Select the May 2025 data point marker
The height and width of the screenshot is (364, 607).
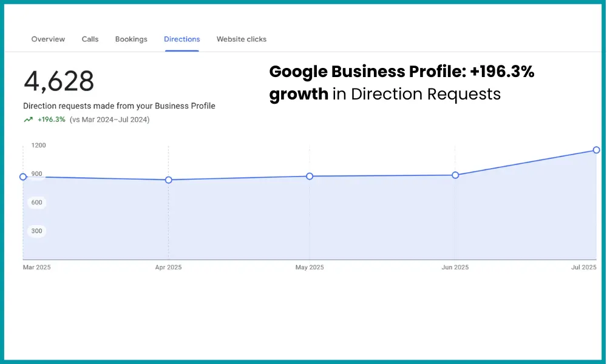(x=310, y=176)
